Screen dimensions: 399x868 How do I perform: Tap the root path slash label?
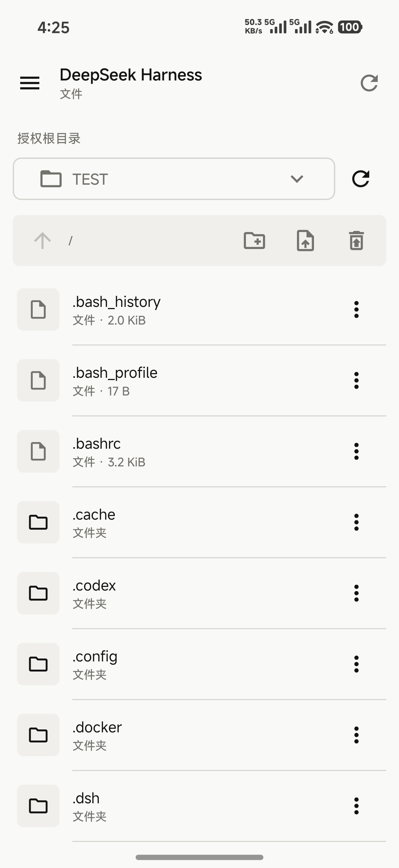(x=71, y=241)
